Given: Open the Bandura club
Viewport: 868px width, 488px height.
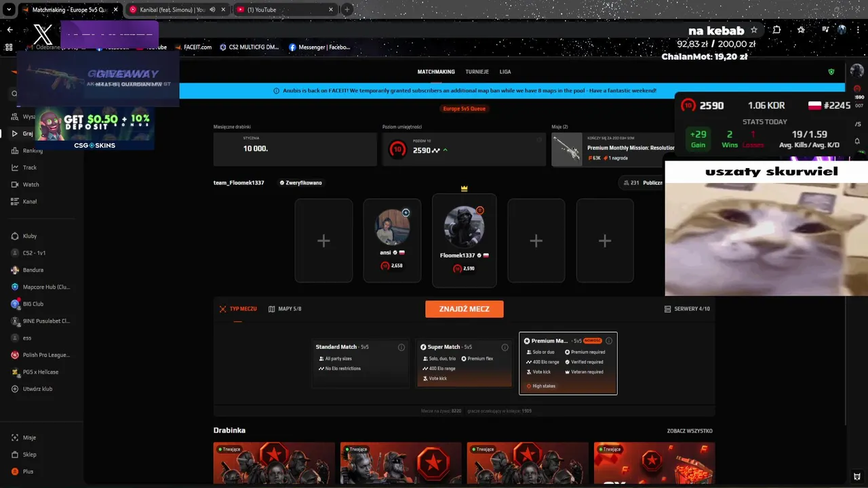Looking at the screenshot, I should [27, 270].
